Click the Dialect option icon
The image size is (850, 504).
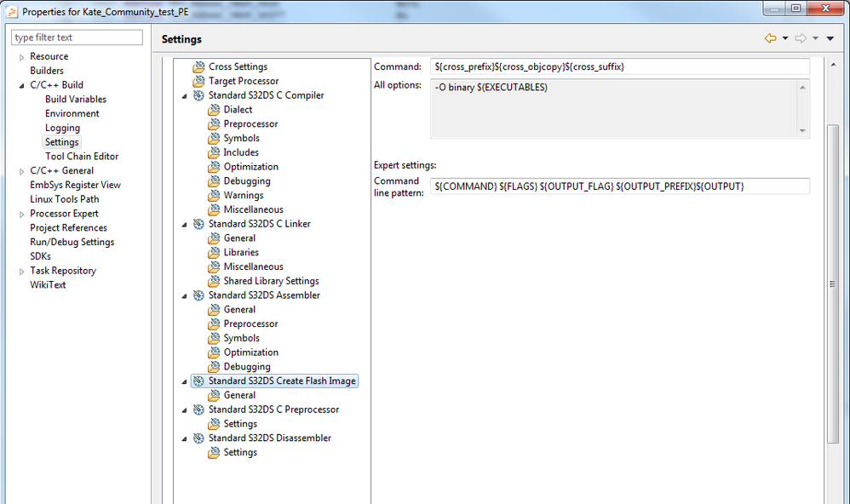214,110
